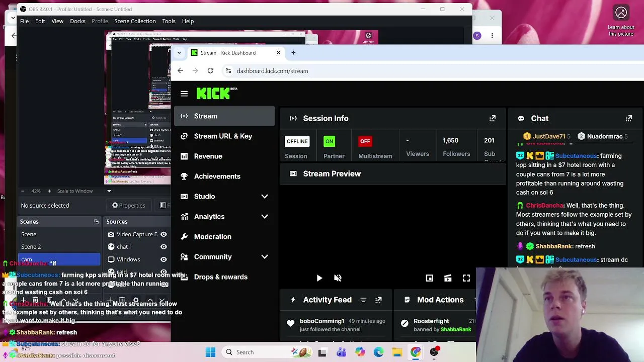Open Copilot from the taskbar

[x=360, y=352]
